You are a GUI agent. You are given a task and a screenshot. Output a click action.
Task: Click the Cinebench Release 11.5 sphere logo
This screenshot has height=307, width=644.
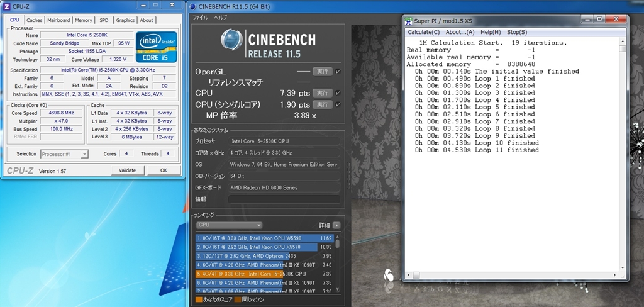click(x=231, y=40)
